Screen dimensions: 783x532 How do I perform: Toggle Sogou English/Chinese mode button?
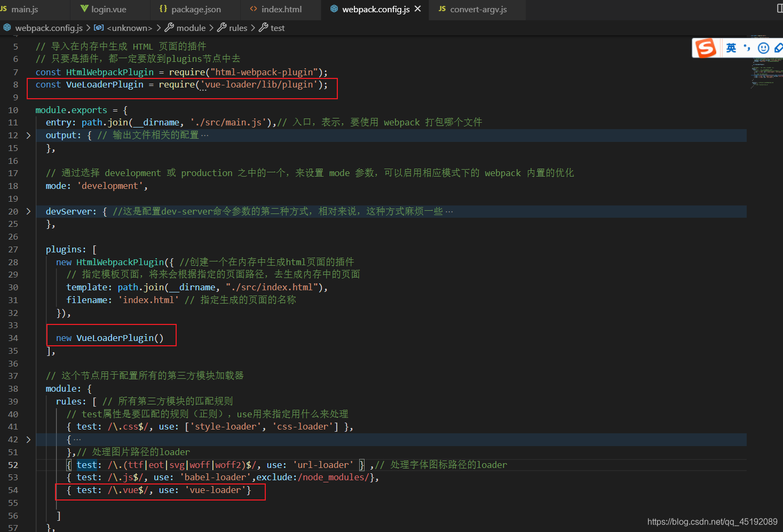tap(731, 48)
